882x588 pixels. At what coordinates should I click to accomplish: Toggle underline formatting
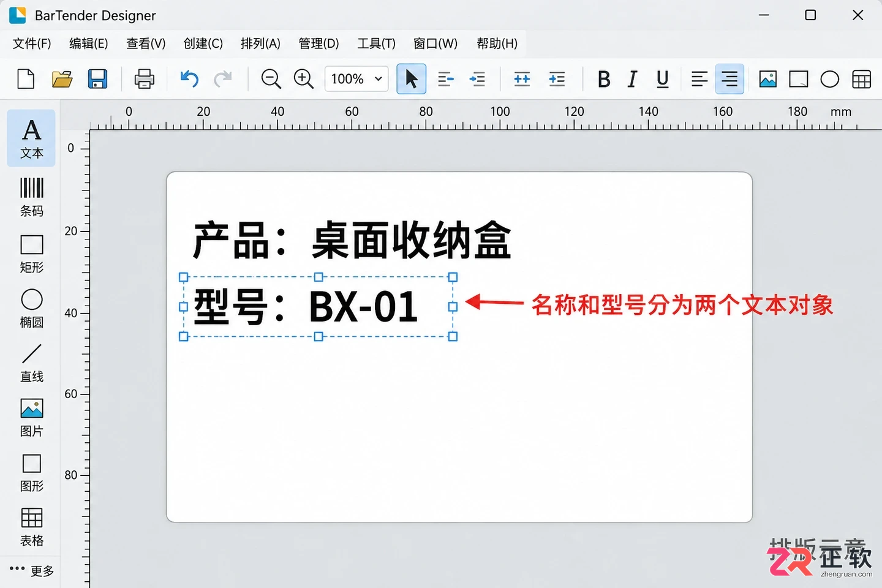coord(662,79)
